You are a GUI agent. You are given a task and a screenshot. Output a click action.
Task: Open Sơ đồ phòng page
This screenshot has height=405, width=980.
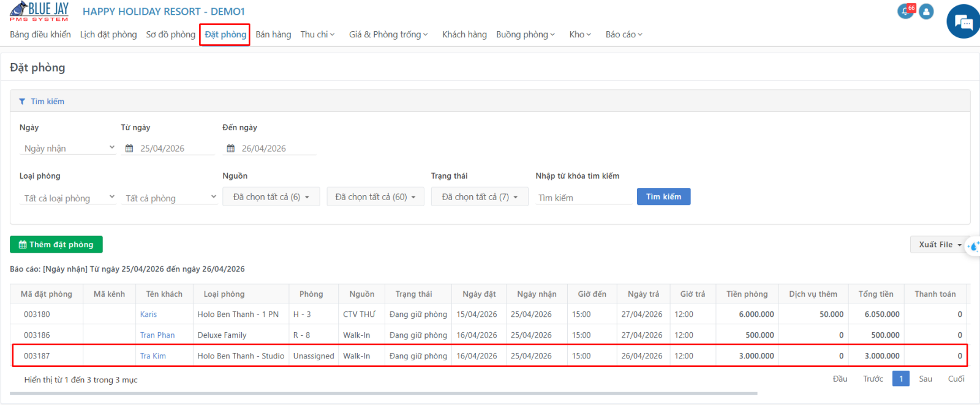pos(171,34)
